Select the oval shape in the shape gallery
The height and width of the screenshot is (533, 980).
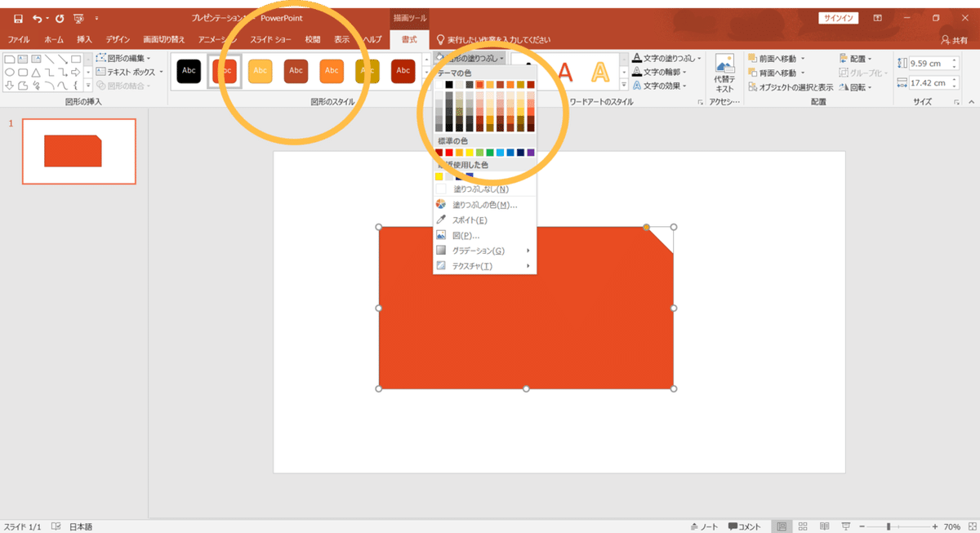click(10, 72)
